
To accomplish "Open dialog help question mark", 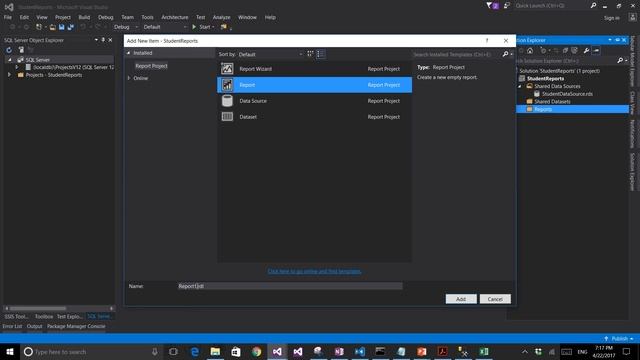I will tap(487, 41).
